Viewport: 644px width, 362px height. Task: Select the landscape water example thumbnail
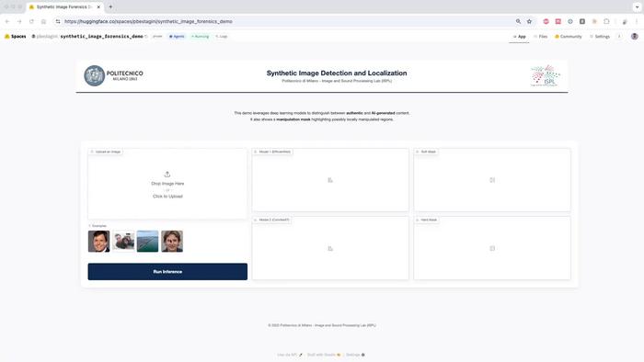[147, 241]
